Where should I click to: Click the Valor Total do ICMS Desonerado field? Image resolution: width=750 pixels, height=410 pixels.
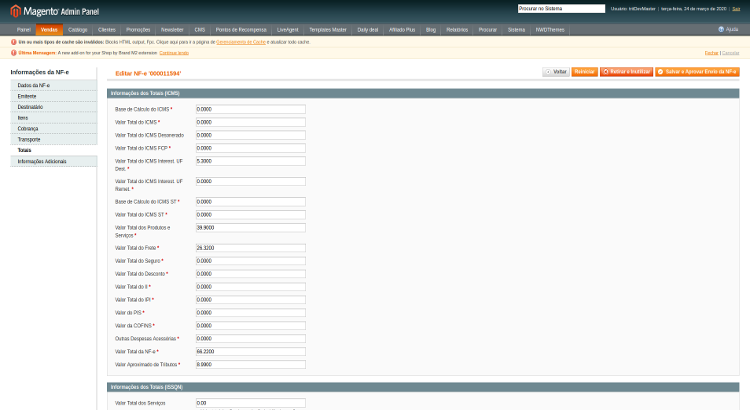[251, 135]
